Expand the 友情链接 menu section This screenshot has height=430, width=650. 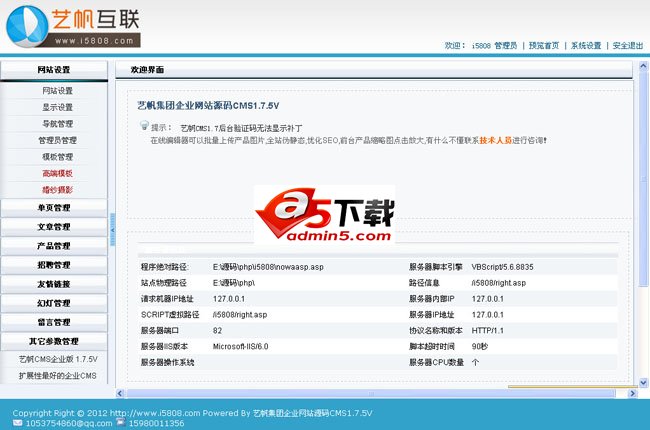tap(54, 284)
